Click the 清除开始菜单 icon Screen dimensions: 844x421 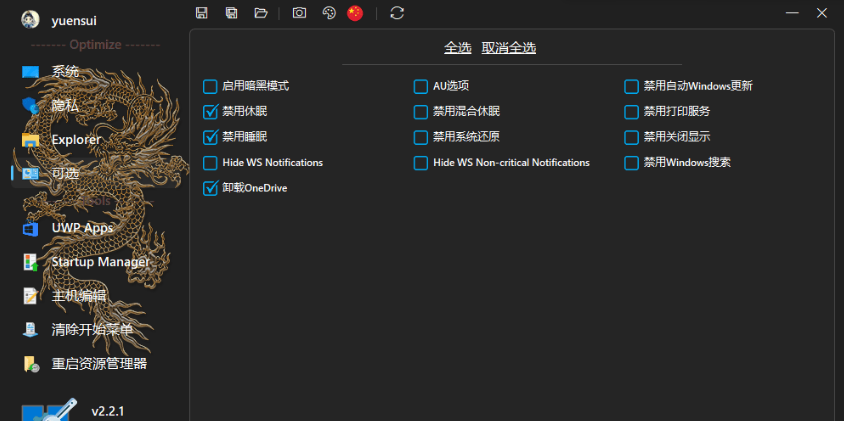[30, 330]
